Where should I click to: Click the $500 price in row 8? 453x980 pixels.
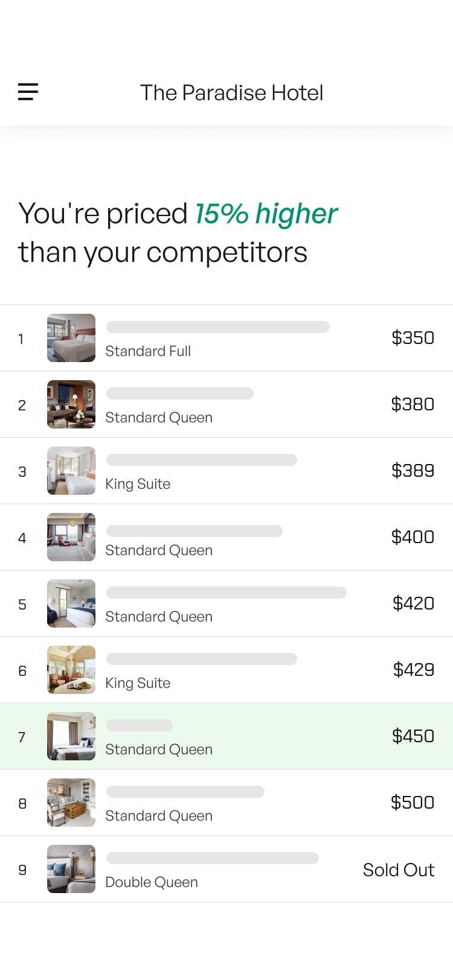coord(412,803)
